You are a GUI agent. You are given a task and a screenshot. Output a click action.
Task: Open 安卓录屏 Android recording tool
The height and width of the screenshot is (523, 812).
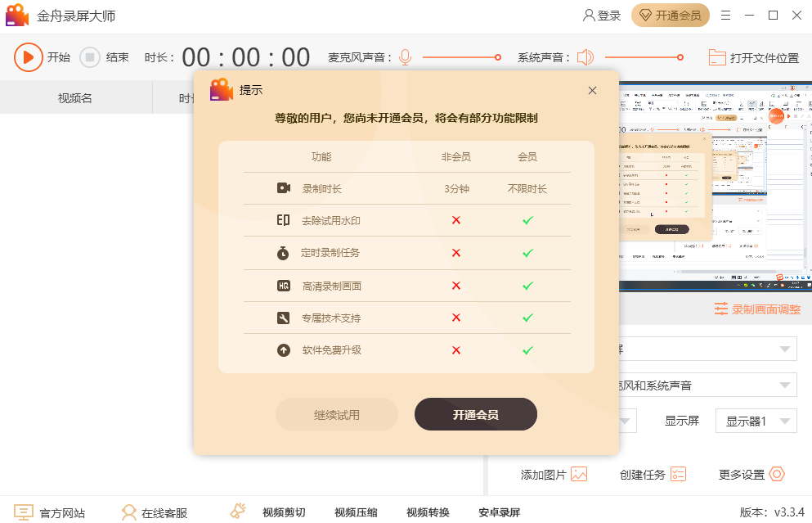tap(499, 512)
